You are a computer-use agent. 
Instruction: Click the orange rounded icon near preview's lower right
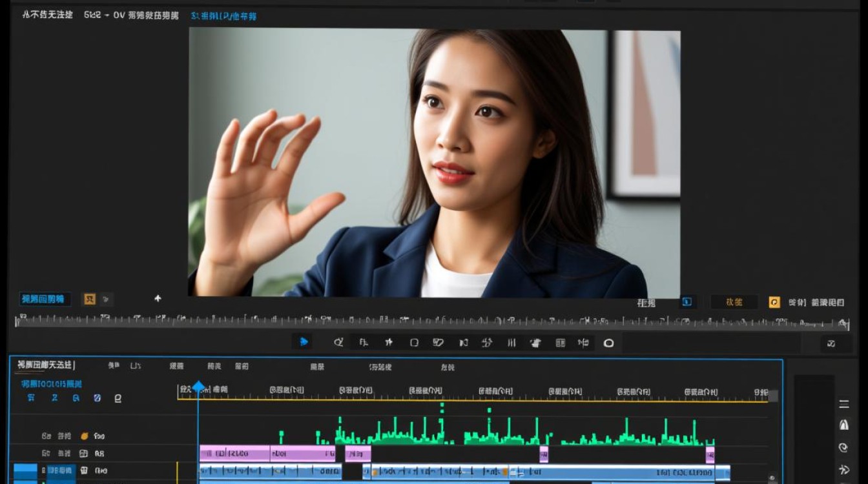774,302
